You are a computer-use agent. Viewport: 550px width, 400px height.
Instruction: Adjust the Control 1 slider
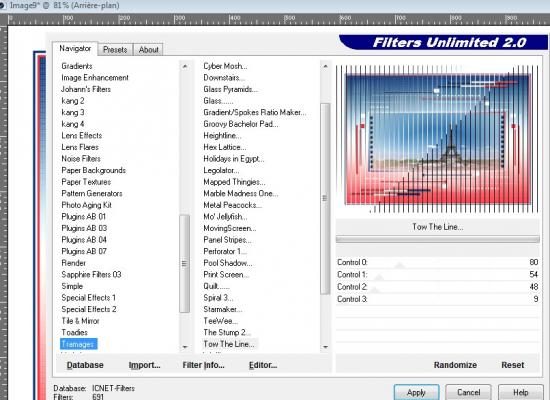click(437, 275)
